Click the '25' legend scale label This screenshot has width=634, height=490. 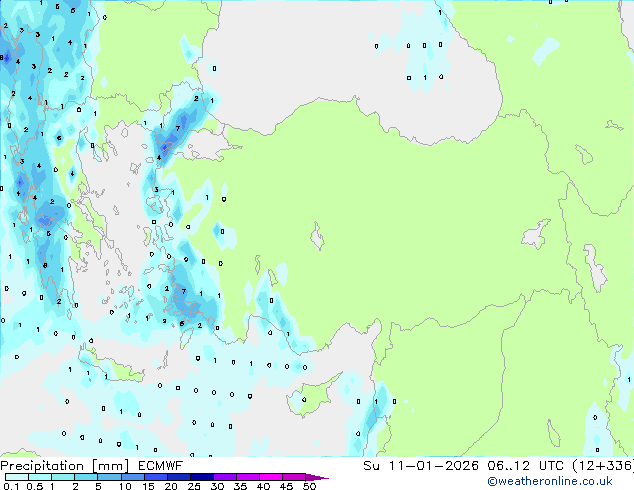tap(194, 486)
